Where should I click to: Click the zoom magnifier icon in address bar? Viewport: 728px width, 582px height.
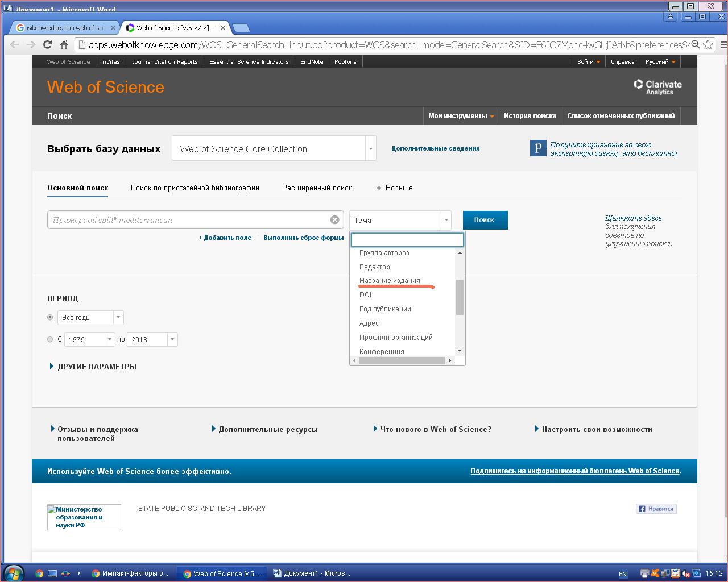click(695, 45)
